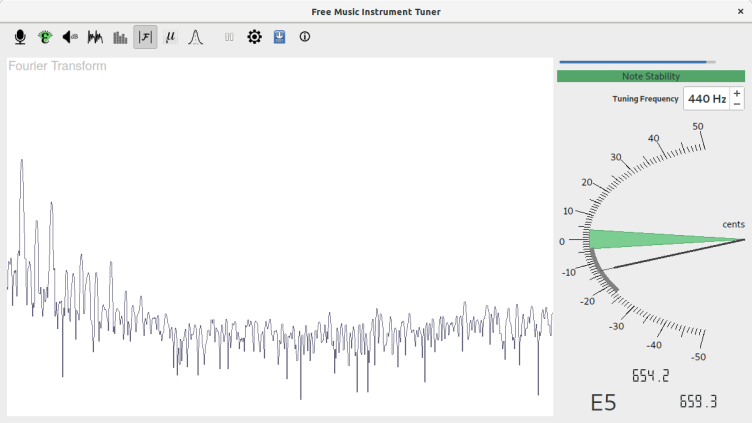
Task: Click the microphone input icon
Action: point(20,37)
